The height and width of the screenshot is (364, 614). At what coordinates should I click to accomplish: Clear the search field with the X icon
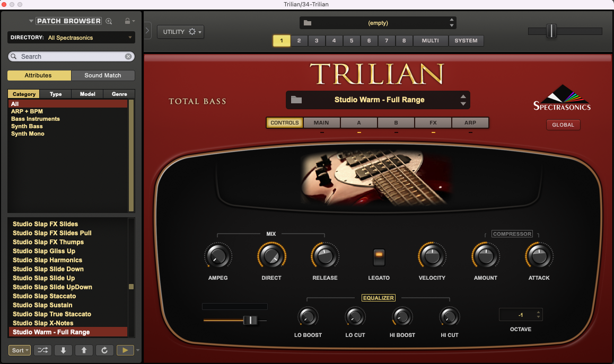point(128,56)
